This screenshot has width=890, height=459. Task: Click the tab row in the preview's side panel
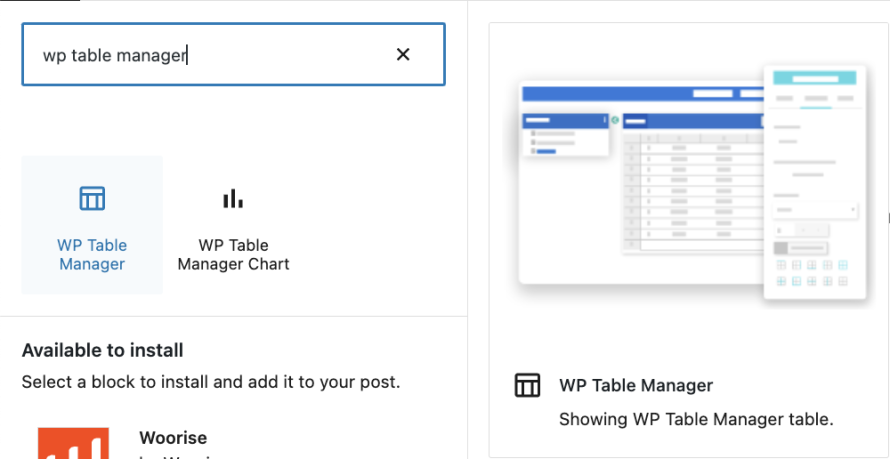(x=815, y=99)
